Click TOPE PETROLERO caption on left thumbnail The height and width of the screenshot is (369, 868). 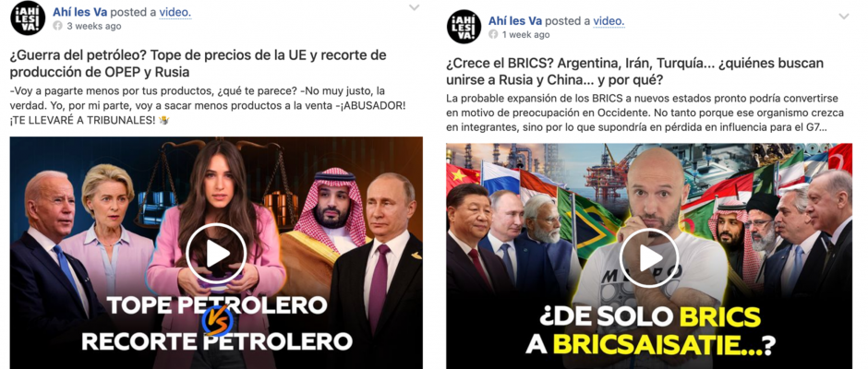[216, 305]
